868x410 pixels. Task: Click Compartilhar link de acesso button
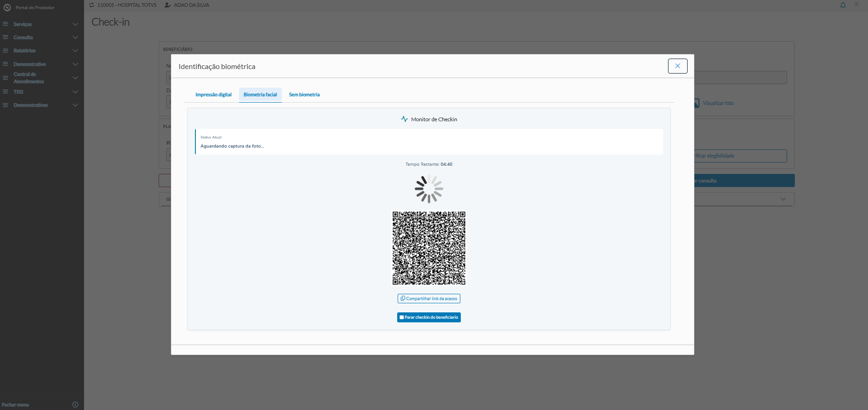point(429,298)
